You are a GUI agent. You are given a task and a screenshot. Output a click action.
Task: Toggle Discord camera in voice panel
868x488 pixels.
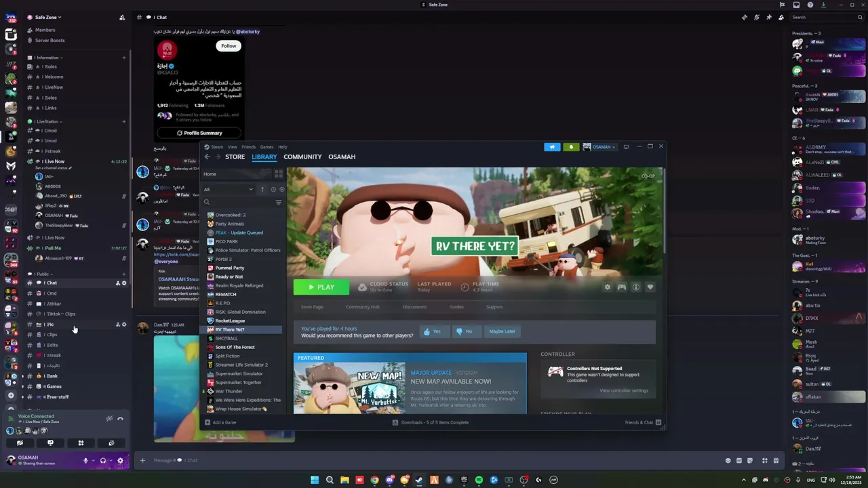20,443
